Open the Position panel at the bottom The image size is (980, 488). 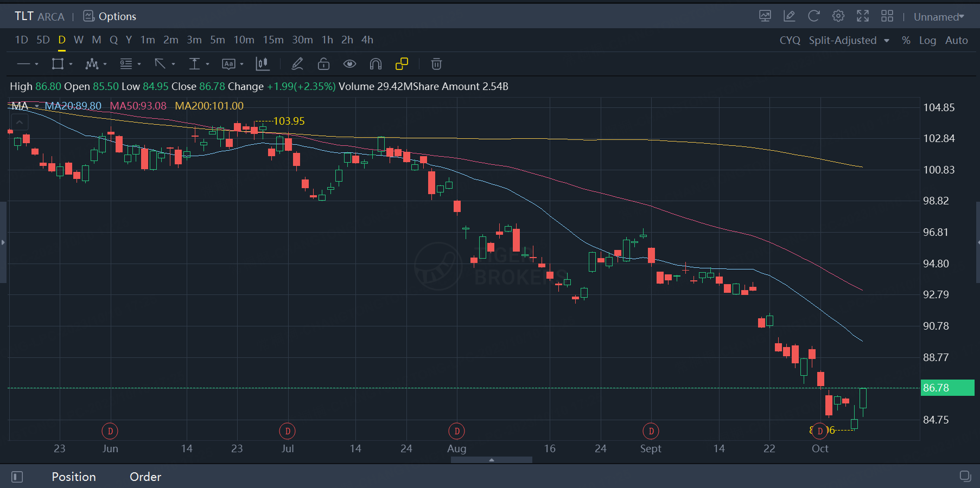point(74,477)
